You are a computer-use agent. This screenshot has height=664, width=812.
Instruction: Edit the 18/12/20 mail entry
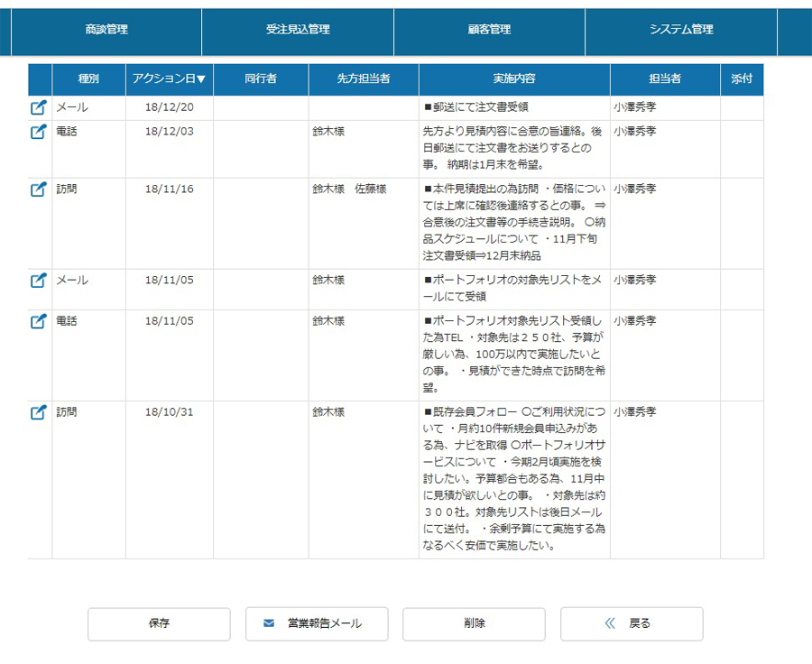38,107
